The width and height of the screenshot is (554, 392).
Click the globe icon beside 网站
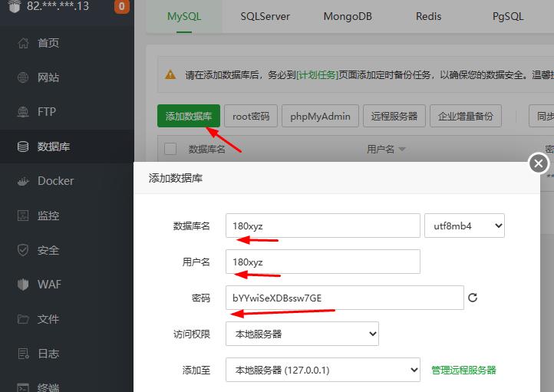(23, 77)
